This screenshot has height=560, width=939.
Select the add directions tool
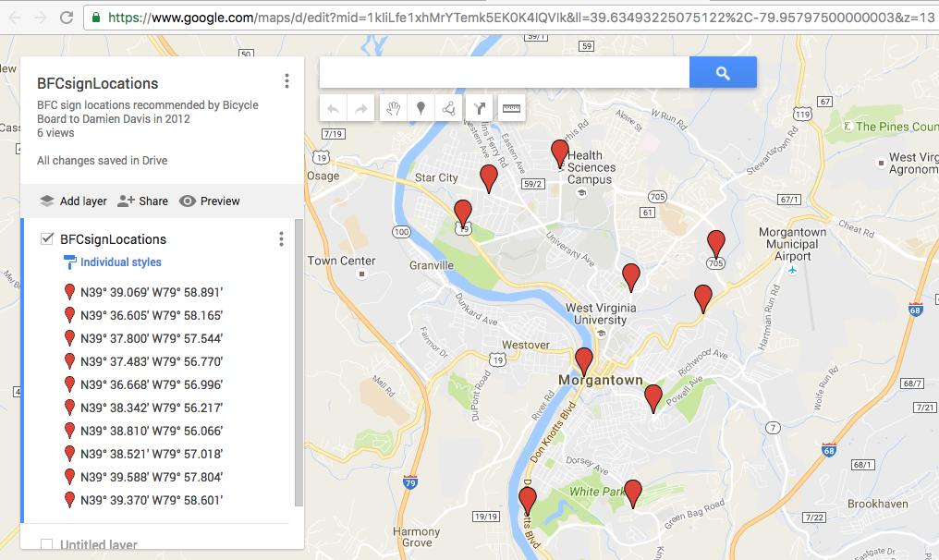[x=479, y=108]
